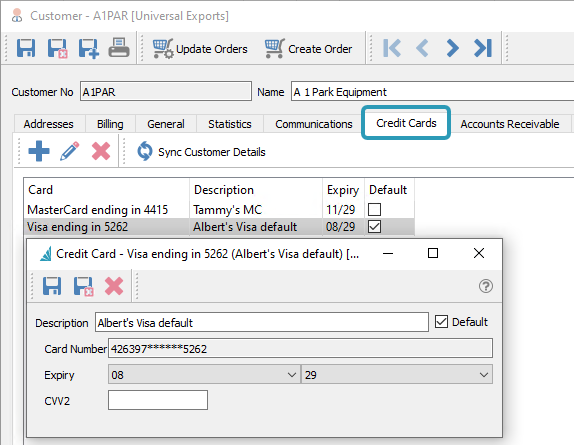
Task: Click the Print icon in customer toolbar
Action: 119,48
